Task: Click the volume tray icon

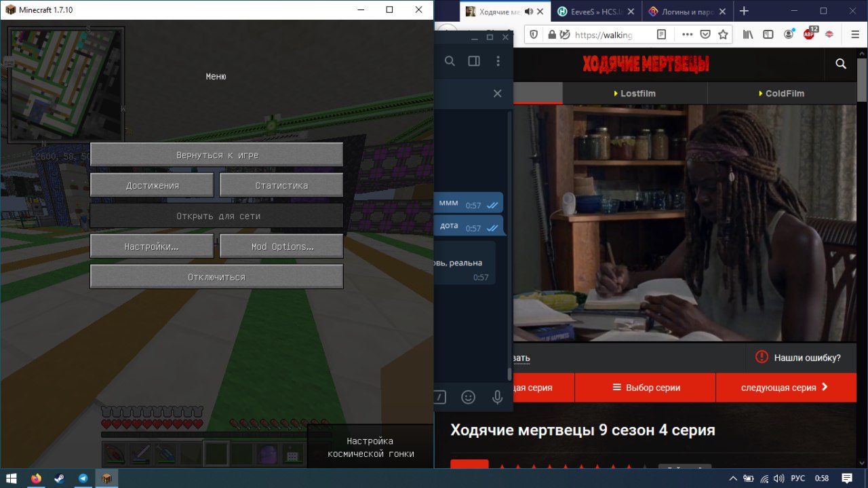Action: point(779,478)
